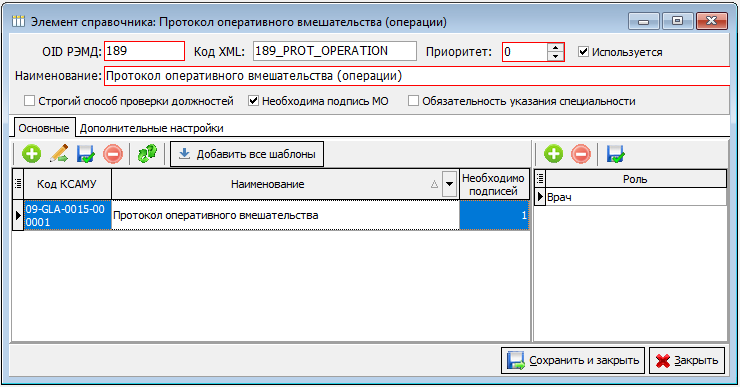The height and width of the screenshot is (387, 740).
Task: Enable Обязательность указания специальности
Action: click(x=413, y=101)
